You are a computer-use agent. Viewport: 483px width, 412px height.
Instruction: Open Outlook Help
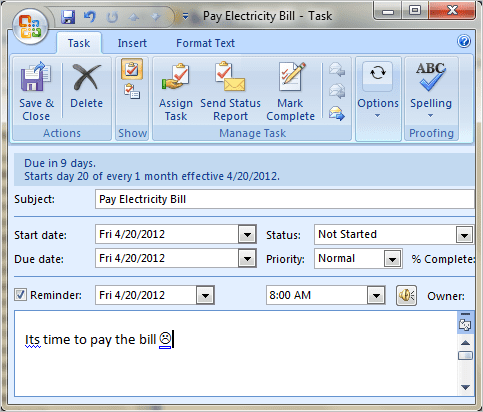(x=464, y=41)
